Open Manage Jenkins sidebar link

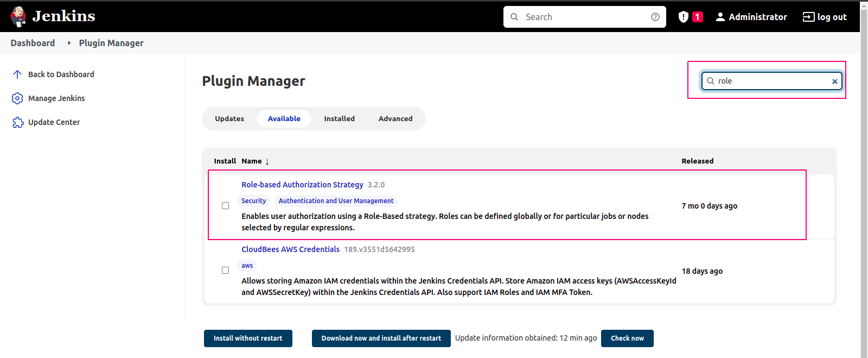click(56, 98)
